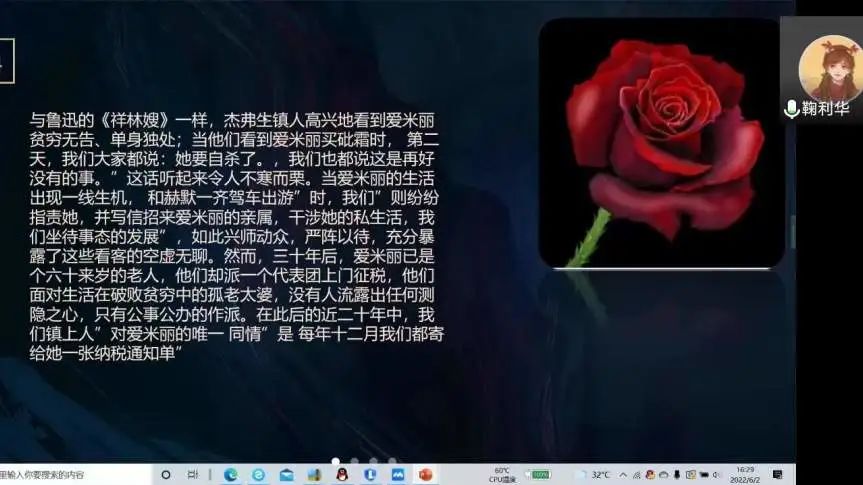Screen dimensions: 863x485
Task: Expand hidden system tray icons chevron
Action: 623,474
